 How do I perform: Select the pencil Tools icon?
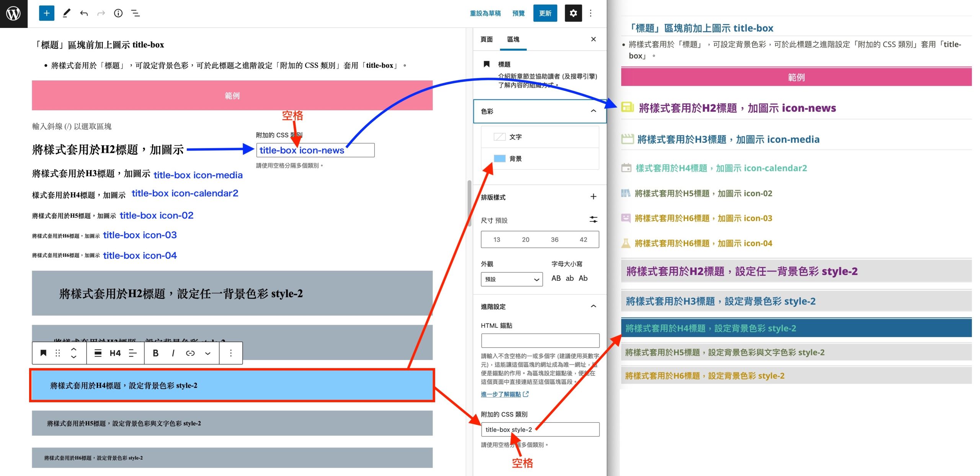pos(66,13)
